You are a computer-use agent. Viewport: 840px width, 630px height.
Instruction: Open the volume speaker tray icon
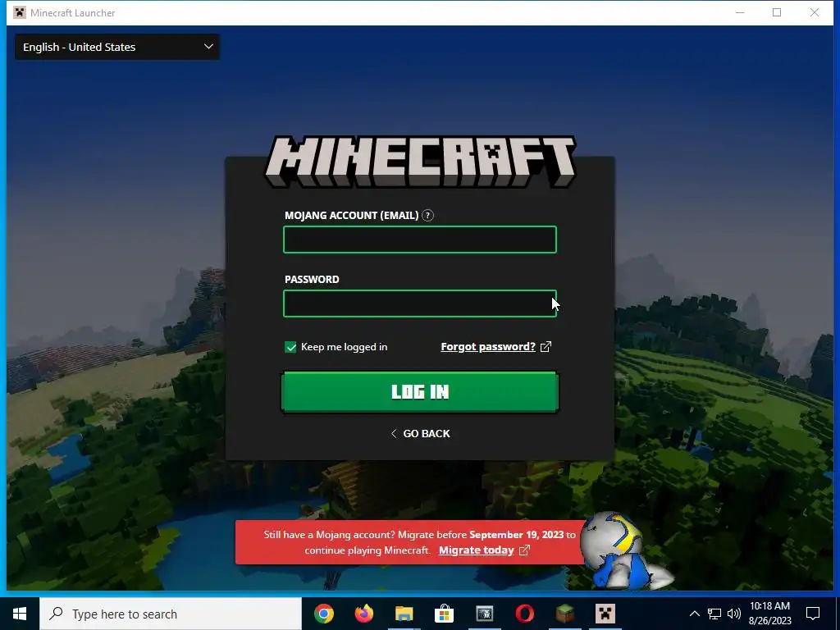click(734, 614)
